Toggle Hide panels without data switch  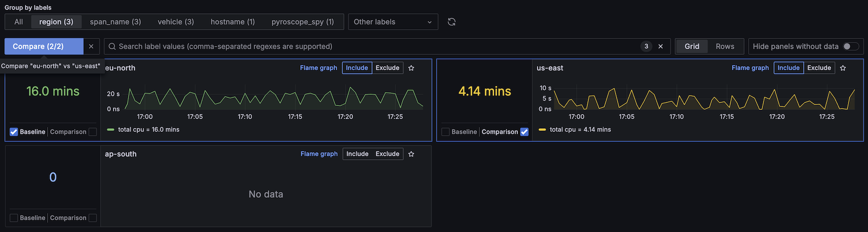pyautogui.click(x=851, y=46)
